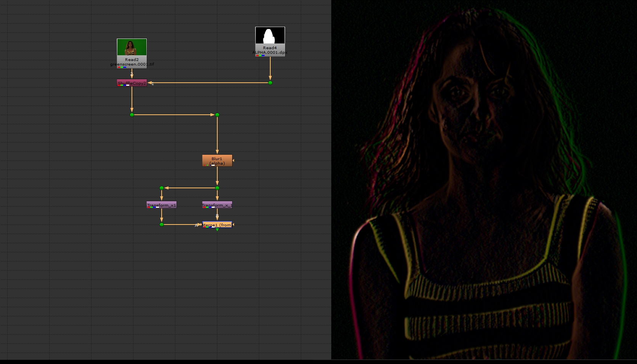The height and width of the screenshot is (364, 637).
Task: Click the green output triangle below Merge1
Action: pos(217,230)
